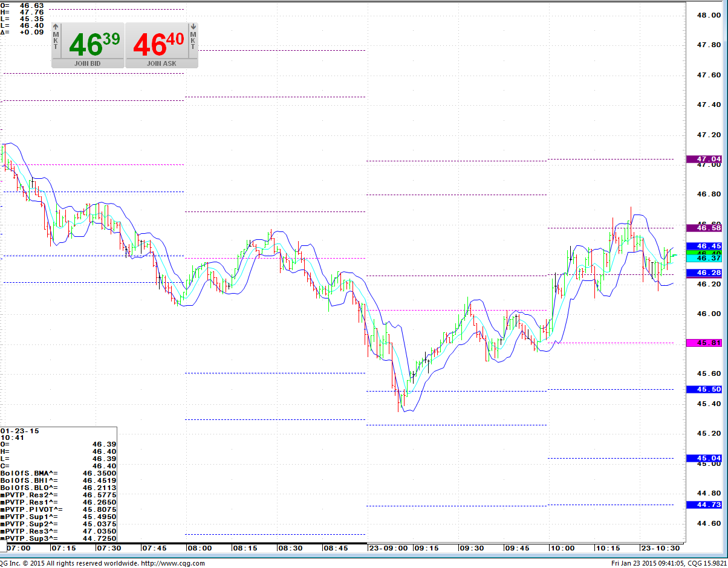Click the BolOfS.BMA^= 46.3500 row

click(59, 473)
